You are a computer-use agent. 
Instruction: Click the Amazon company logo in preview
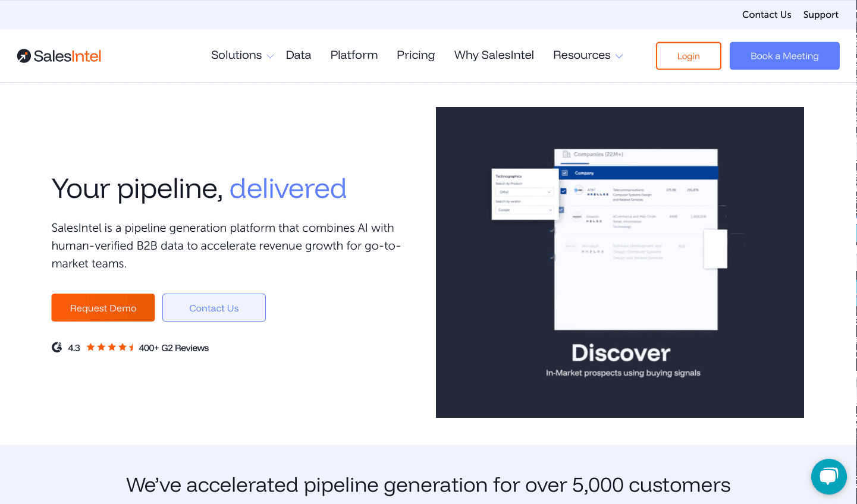click(x=577, y=217)
